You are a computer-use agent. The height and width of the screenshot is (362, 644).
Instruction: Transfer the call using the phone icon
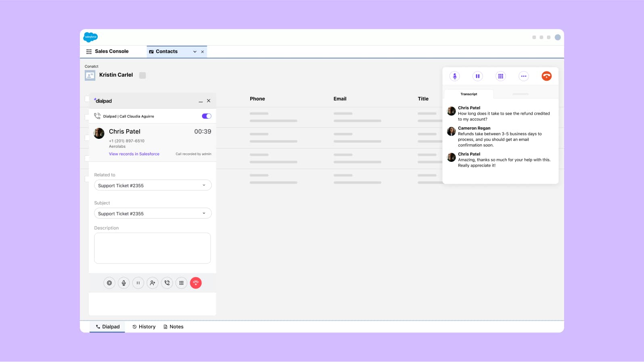point(167,283)
